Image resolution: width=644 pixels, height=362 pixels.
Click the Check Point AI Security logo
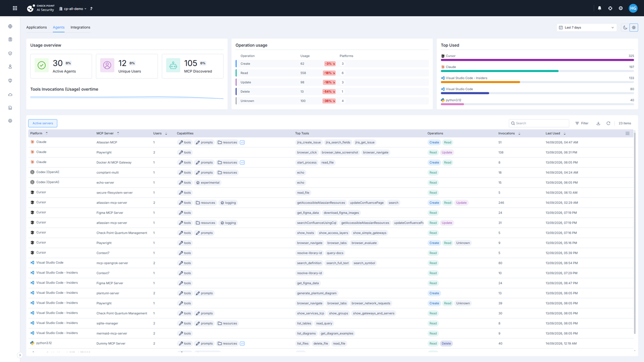coord(41,8)
